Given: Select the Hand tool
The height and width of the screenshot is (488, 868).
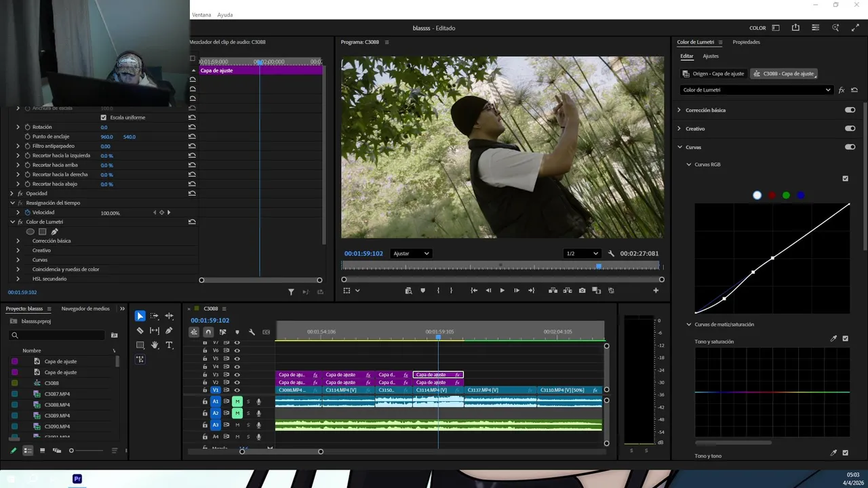Looking at the screenshot, I should [x=155, y=345].
